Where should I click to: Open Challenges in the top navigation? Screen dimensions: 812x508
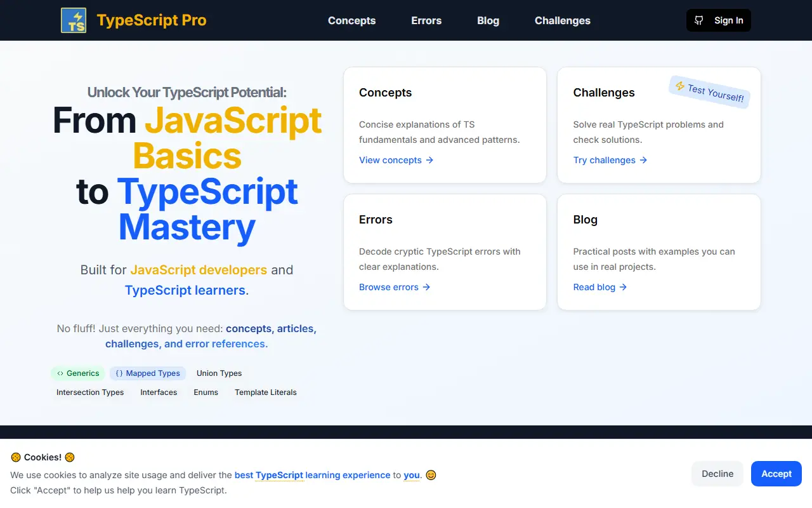pyautogui.click(x=562, y=20)
